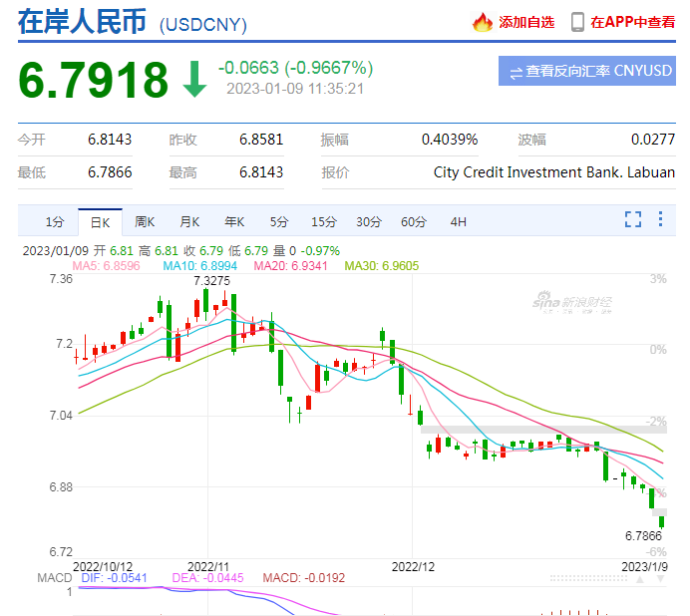690x616 pixels.
Task: Click the latest green candlestick near 6.7866
Action: point(661,522)
